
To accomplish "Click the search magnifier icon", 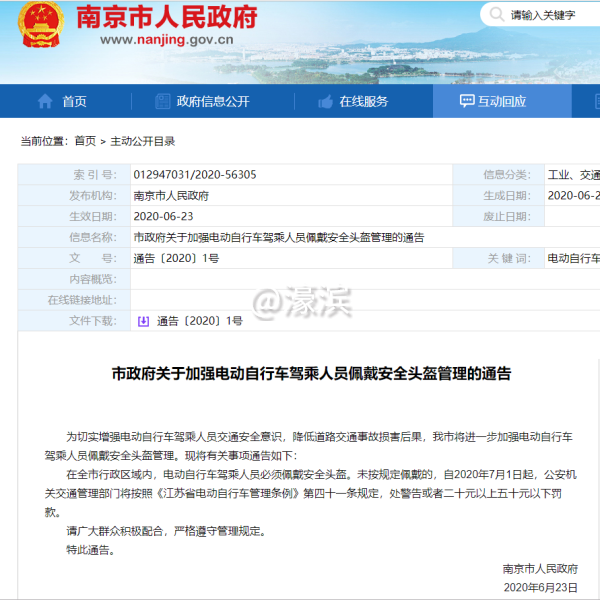I will [497, 16].
